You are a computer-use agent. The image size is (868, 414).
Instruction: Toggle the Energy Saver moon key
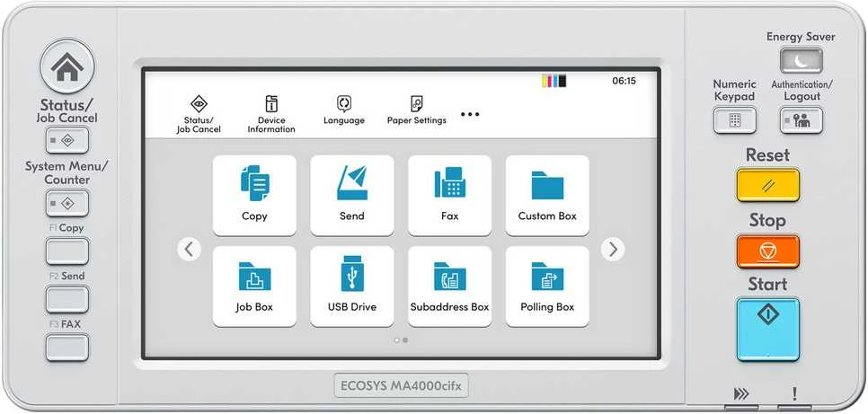coord(801,60)
